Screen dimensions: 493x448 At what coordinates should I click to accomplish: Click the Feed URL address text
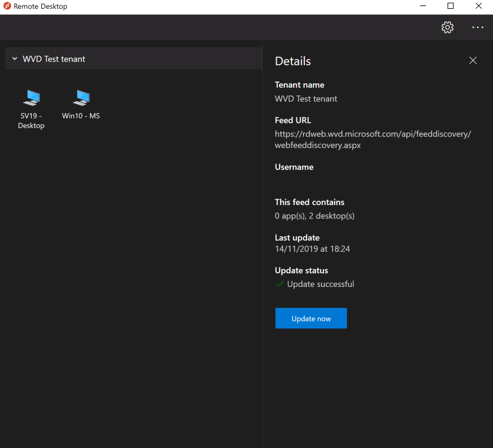click(373, 139)
